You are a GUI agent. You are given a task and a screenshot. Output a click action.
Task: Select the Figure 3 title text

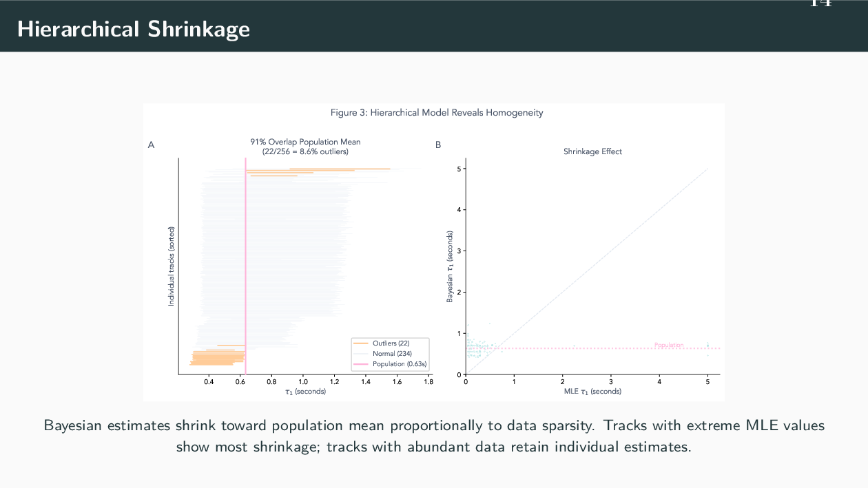coord(437,113)
